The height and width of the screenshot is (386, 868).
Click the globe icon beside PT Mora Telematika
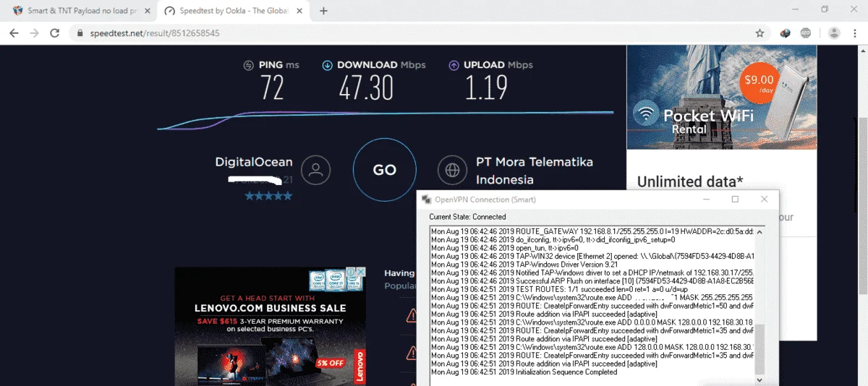click(x=453, y=171)
